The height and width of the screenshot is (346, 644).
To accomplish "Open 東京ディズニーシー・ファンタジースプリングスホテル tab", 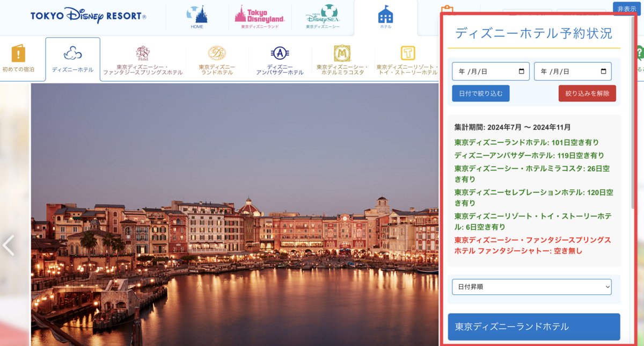I will coord(143,60).
